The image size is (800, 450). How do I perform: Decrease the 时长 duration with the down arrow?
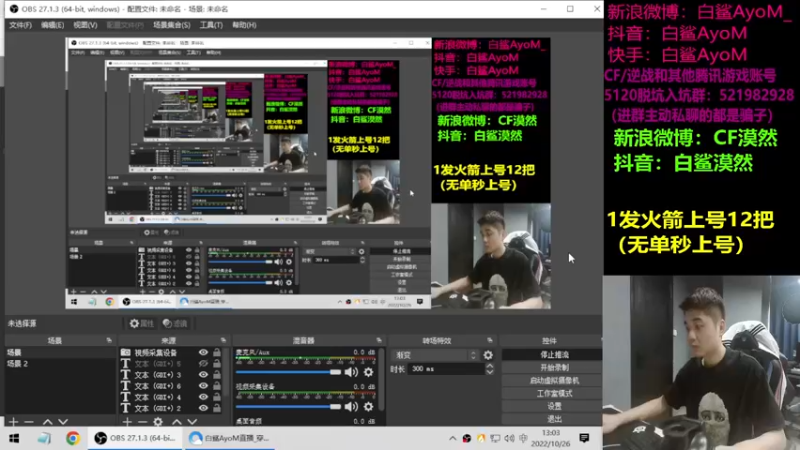pyautogui.click(x=490, y=372)
